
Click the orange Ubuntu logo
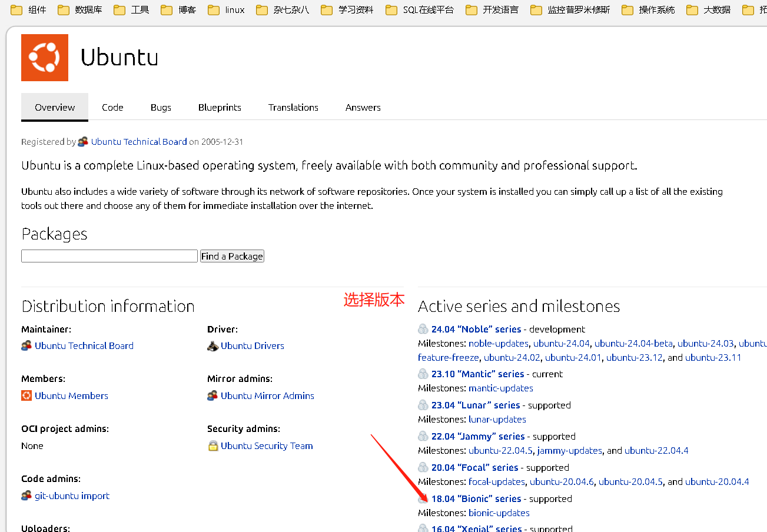coord(45,58)
